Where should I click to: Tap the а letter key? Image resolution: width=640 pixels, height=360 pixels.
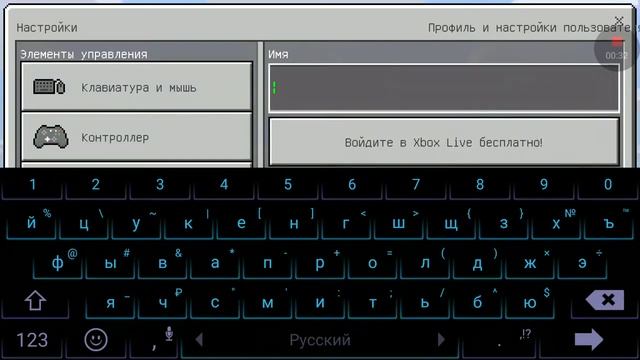215,263
